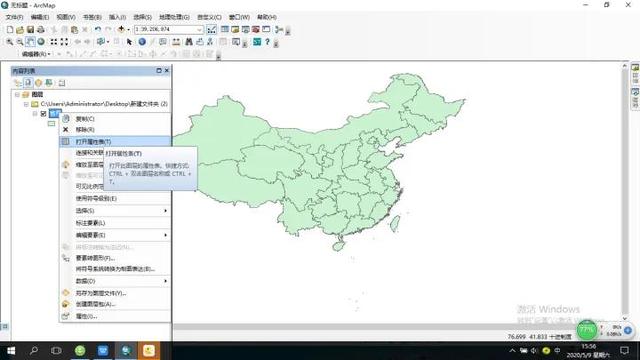Expand the 选择(S) submenu arrow
This screenshot has width=640, height=360.
point(165,211)
